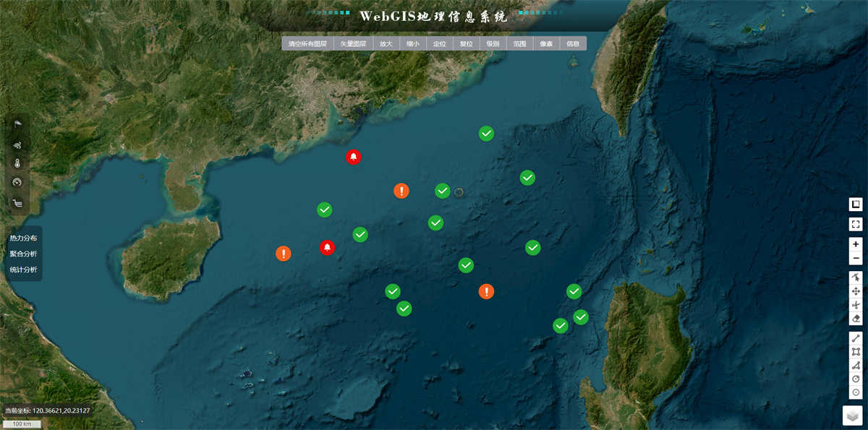This screenshot has width=868, height=430.
Task: Open 聚合分析 cluster analysis
Action: point(23,254)
